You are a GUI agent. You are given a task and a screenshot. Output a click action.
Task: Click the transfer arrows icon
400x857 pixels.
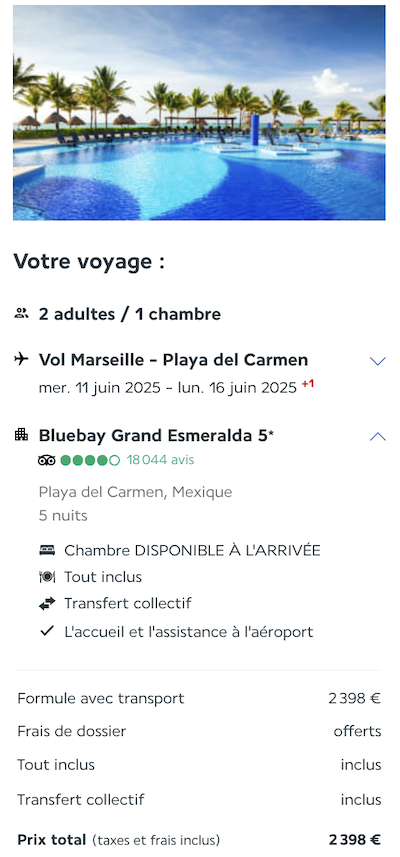pos(47,603)
